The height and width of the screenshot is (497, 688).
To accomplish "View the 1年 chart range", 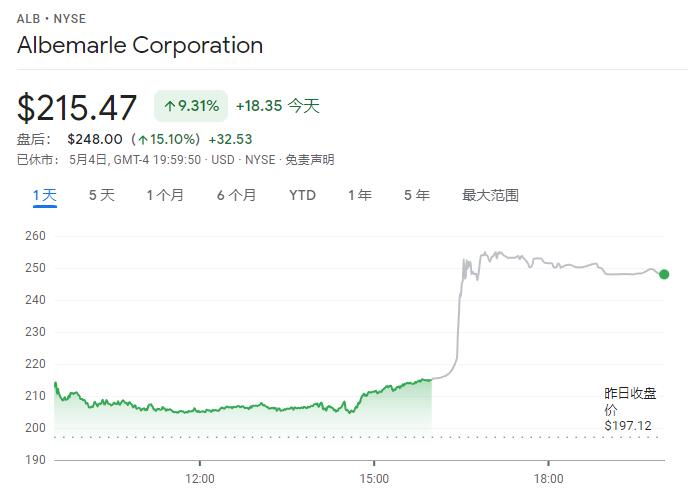I will pyautogui.click(x=359, y=195).
